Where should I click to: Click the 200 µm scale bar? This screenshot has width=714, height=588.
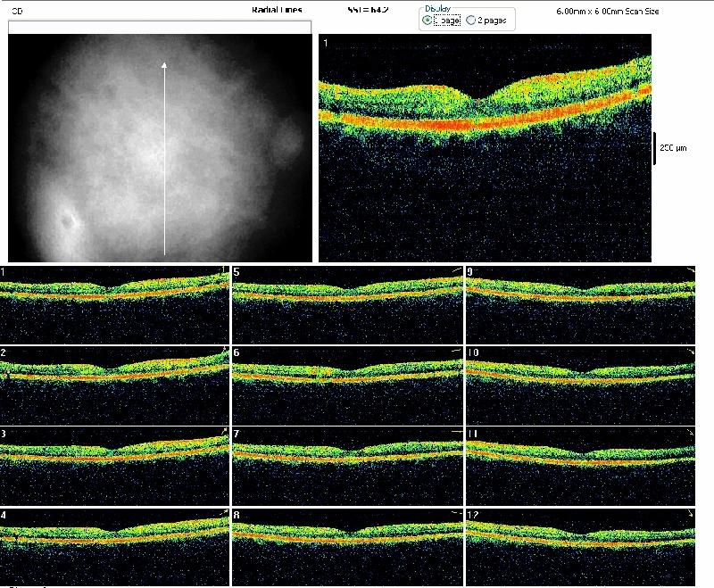(x=654, y=148)
